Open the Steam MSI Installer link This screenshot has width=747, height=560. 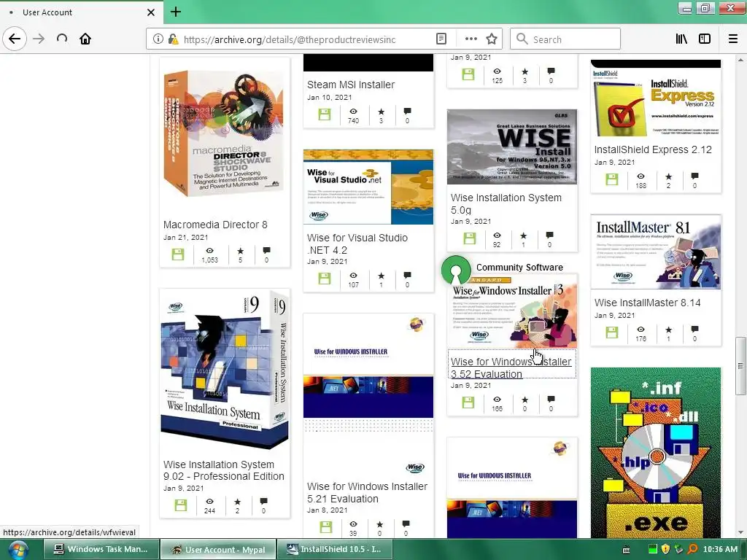point(351,85)
